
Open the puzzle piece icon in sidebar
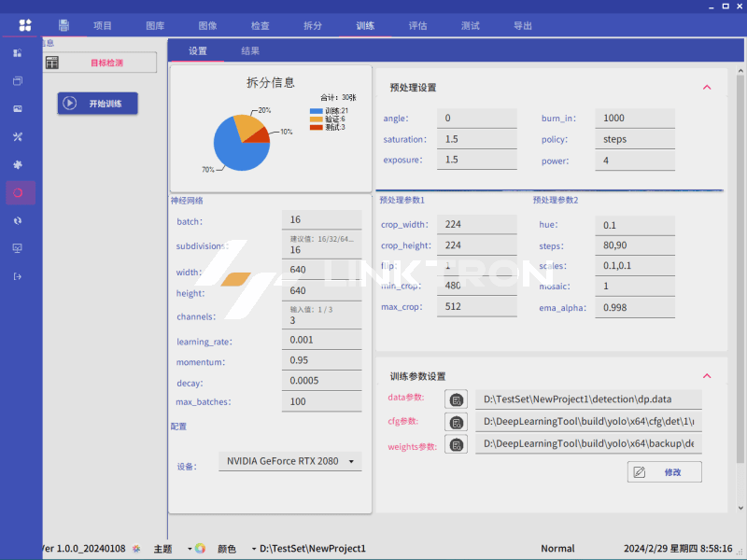click(x=18, y=165)
